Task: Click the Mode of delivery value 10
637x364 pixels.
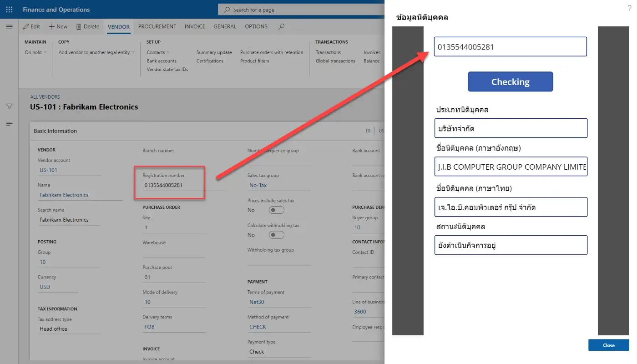Action: click(174, 302)
